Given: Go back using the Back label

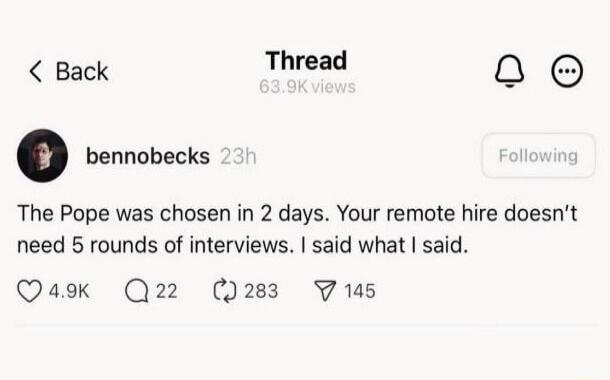Looking at the screenshot, I should pos(82,72).
